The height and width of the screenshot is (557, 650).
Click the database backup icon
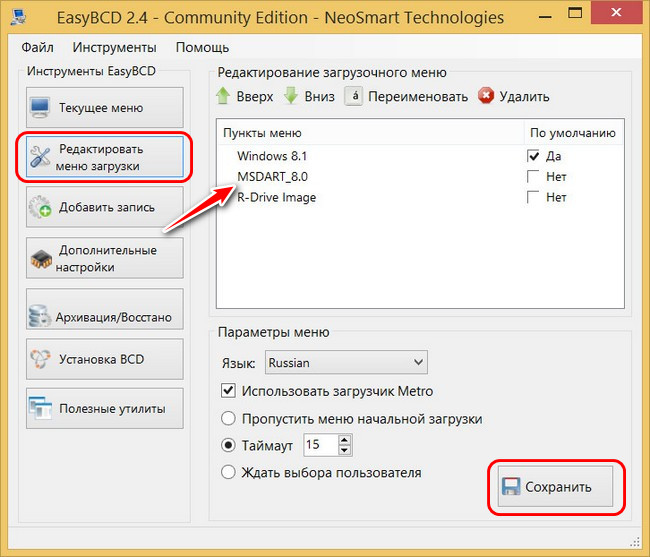(x=39, y=316)
